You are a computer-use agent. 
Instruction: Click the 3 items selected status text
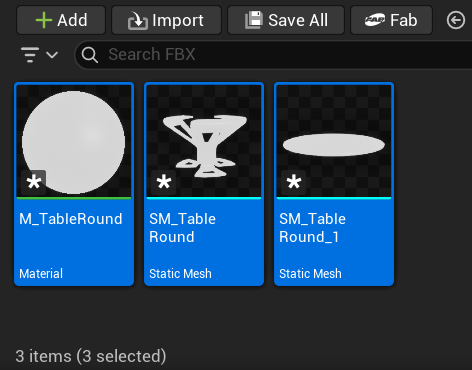(91, 356)
